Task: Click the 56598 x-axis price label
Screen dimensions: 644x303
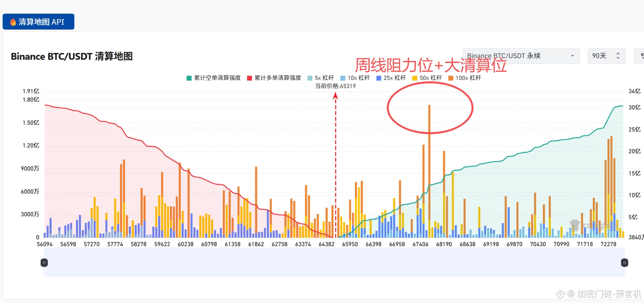Action: click(68, 244)
